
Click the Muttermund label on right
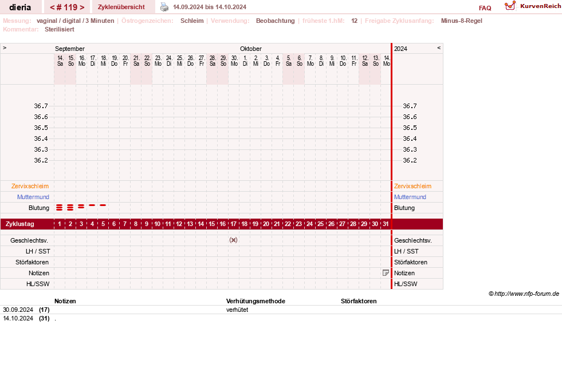[410, 197]
